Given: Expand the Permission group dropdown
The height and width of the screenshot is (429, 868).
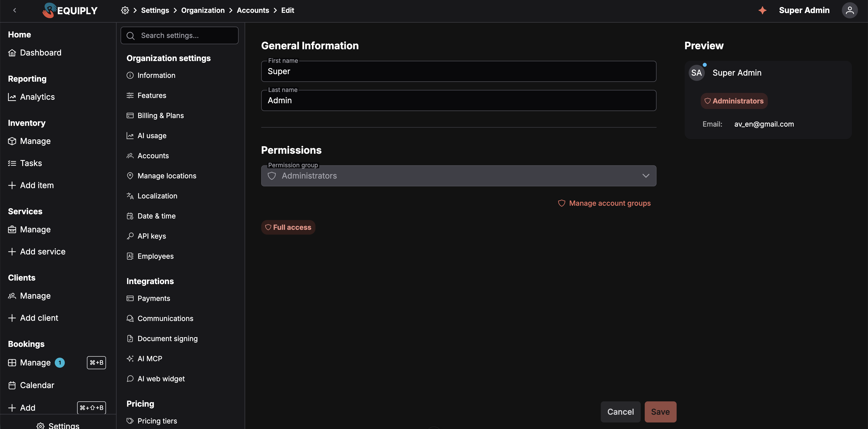Looking at the screenshot, I should click(459, 176).
